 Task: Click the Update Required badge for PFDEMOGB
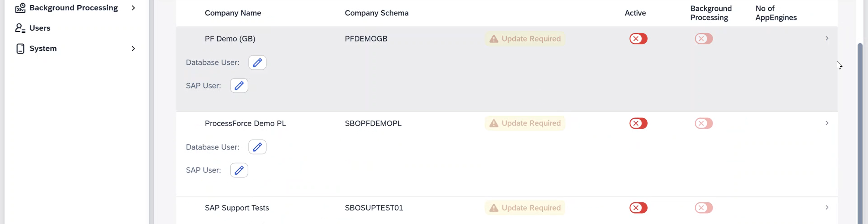pyautogui.click(x=531, y=38)
